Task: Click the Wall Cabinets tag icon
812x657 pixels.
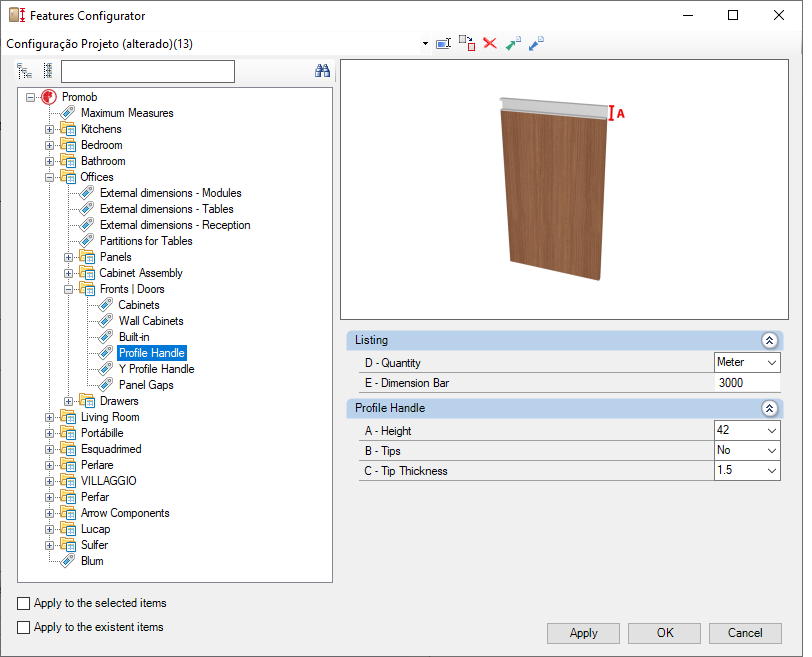Action: point(106,321)
